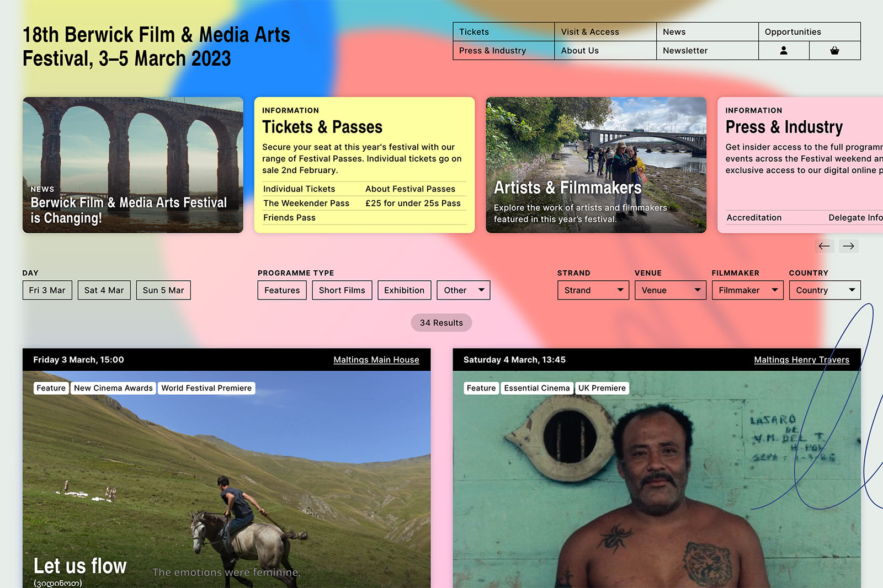Open the Newsletter menu item
This screenshot has height=588, width=883.
[x=708, y=51]
